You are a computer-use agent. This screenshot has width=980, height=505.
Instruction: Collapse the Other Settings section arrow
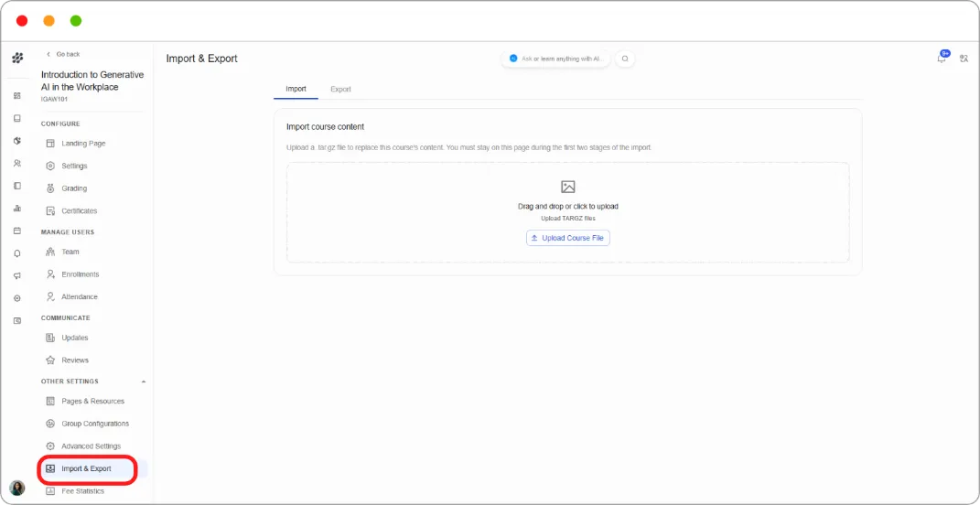tap(144, 381)
